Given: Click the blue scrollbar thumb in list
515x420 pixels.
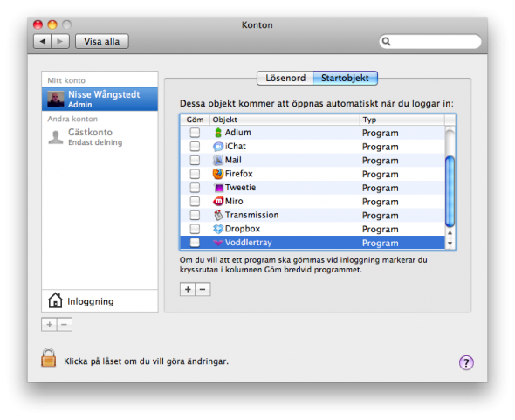Looking at the screenshot, I should click(450, 191).
